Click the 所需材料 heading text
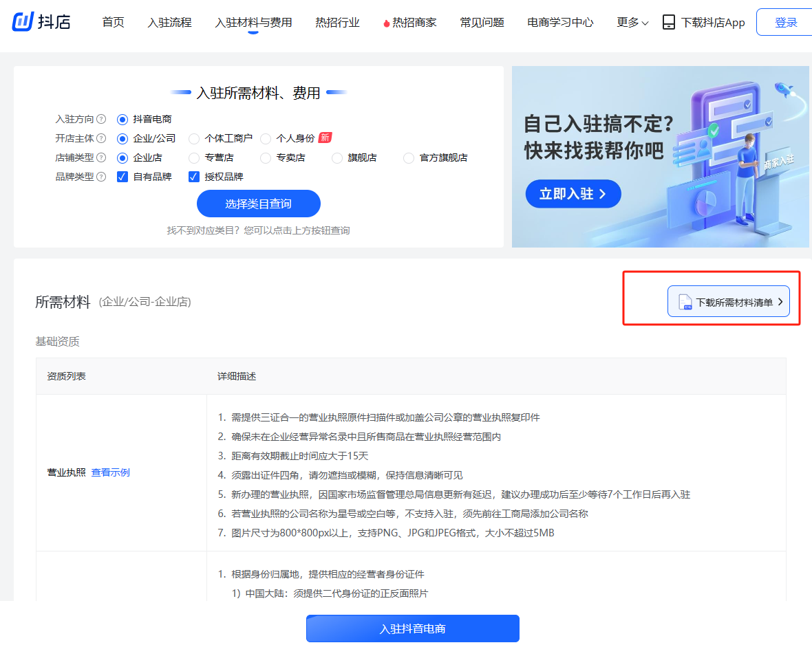Screen dimensions: 812x645 click(x=63, y=302)
